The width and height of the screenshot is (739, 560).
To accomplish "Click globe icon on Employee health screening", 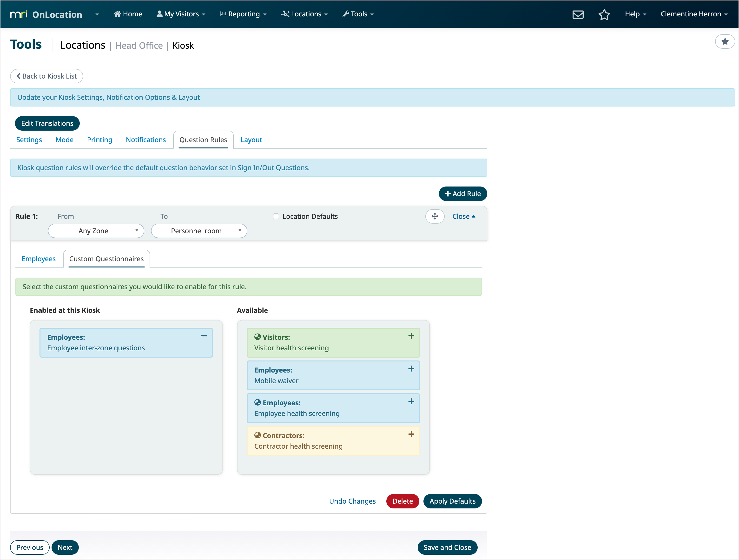I will pyautogui.click(x=257, y=402).
